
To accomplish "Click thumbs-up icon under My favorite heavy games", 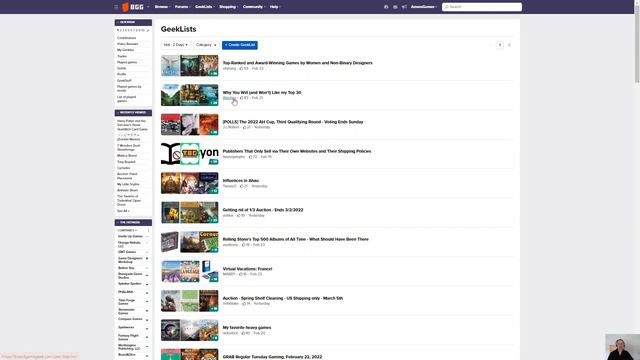I will click(243, 333).
